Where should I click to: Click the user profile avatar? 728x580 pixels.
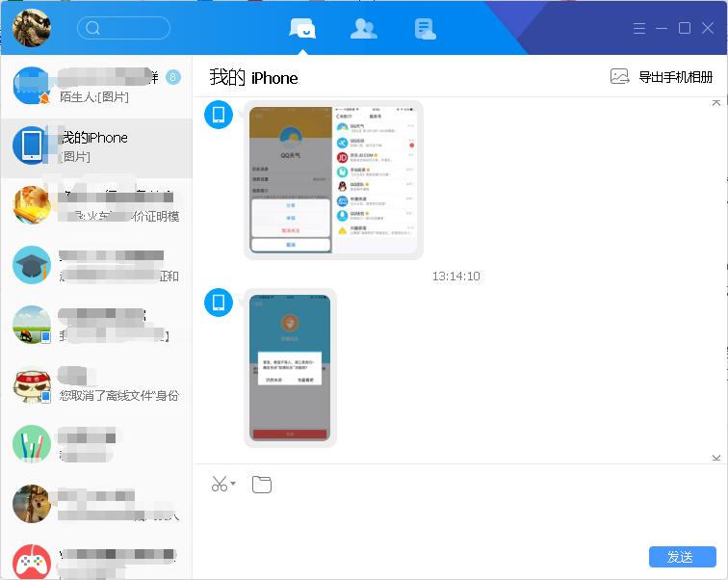point(32,28)
